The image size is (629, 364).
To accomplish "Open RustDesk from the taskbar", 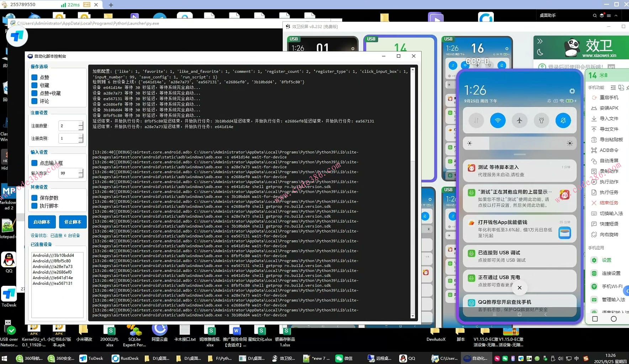I will click(x=125, y=358).
